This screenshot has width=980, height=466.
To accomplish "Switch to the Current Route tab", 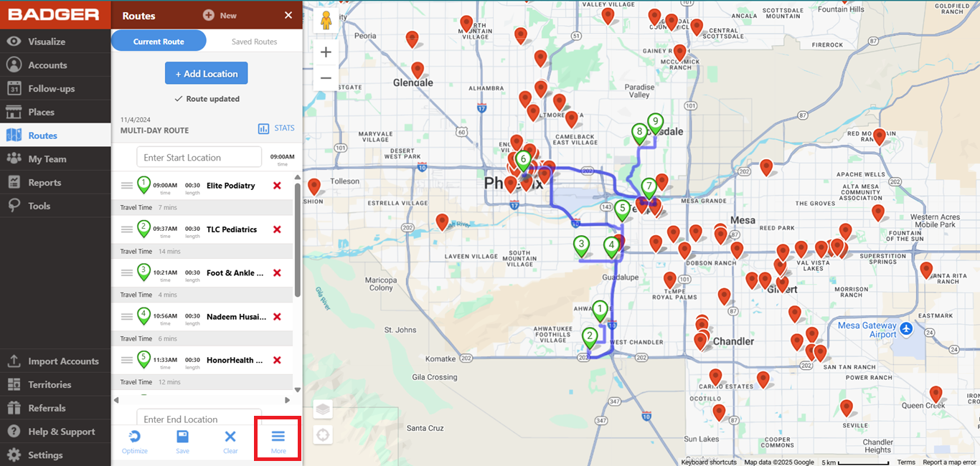I will click(159, 42).
